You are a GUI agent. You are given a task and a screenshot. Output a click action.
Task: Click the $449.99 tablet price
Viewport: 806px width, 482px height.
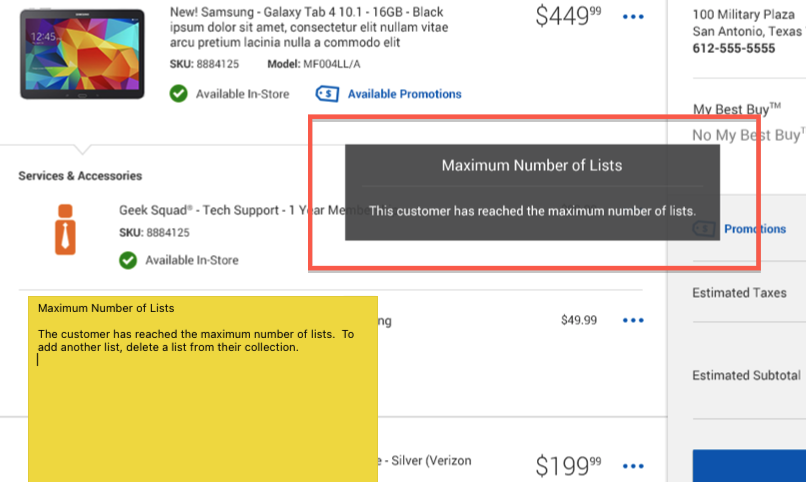click(567, 16)
